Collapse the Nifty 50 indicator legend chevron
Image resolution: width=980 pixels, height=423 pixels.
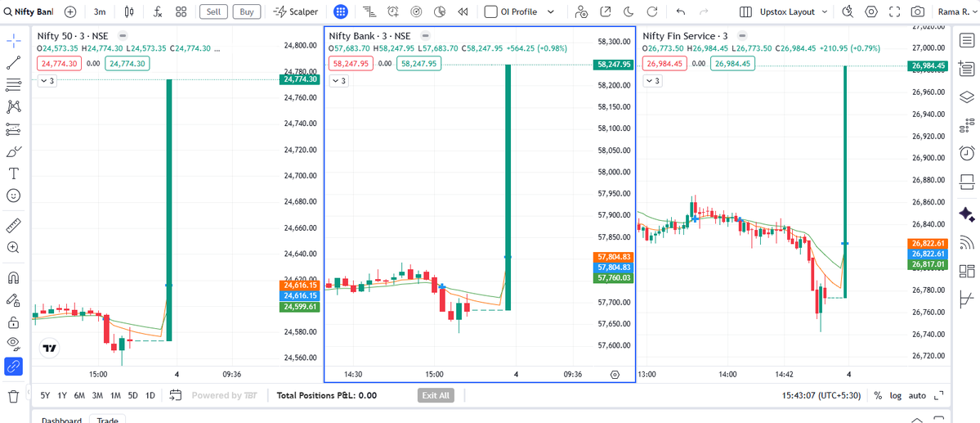click(x=47, y=81)
